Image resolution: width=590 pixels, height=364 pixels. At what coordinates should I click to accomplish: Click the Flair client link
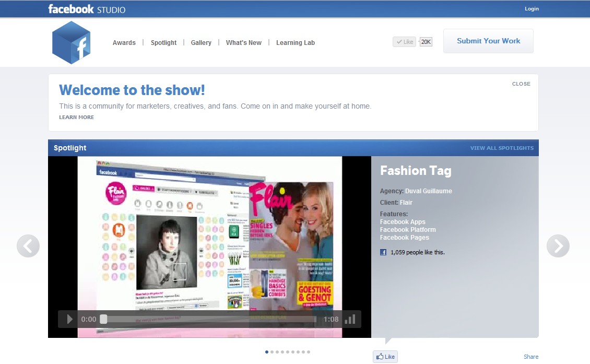(x=406, y=203)
